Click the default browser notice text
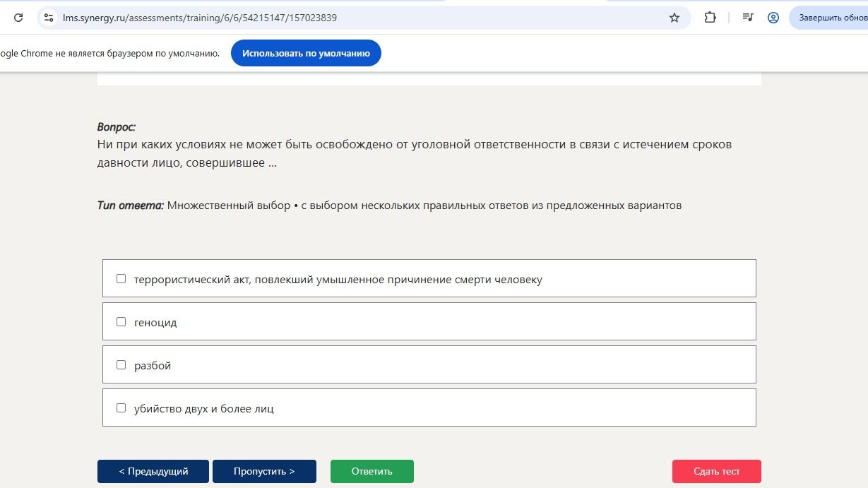This screenshot has height=488, width=868. pyautogui.click(x=109, y=54)
